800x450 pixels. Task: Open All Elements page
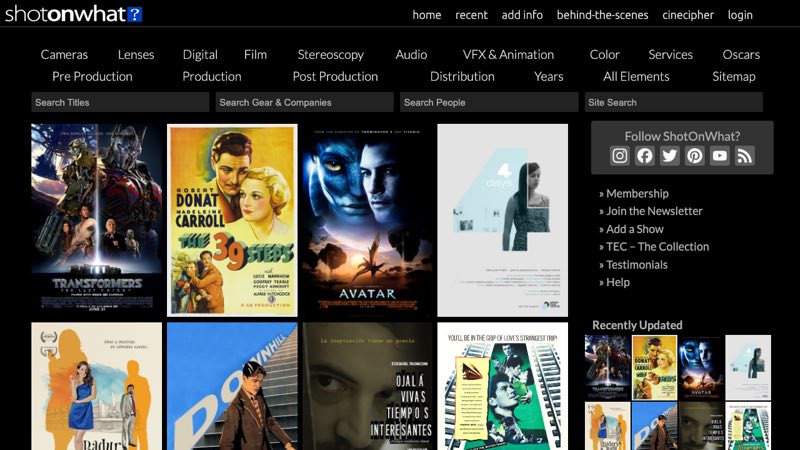636,77
